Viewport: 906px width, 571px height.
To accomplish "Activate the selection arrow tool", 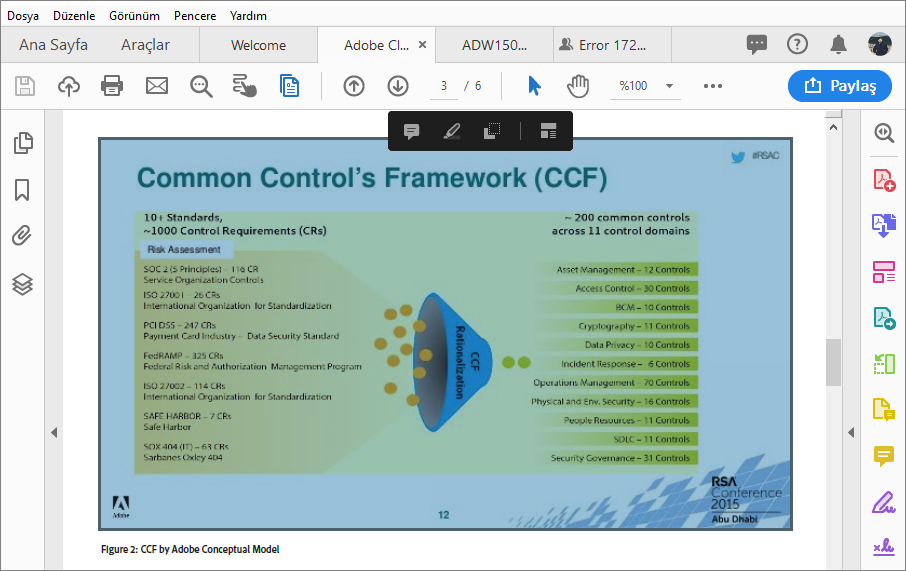I will (x=534, y=86).
